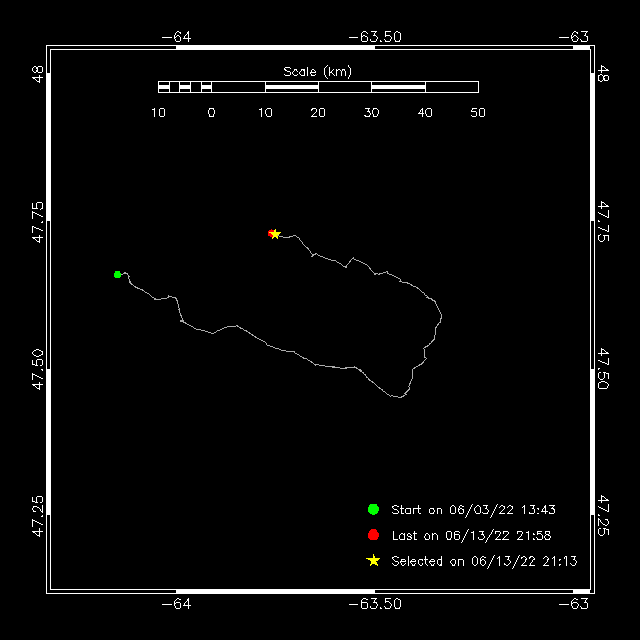Select the yellow star in the legend
640x640 pixels.
pyautogui.click(x=373, y=561)
